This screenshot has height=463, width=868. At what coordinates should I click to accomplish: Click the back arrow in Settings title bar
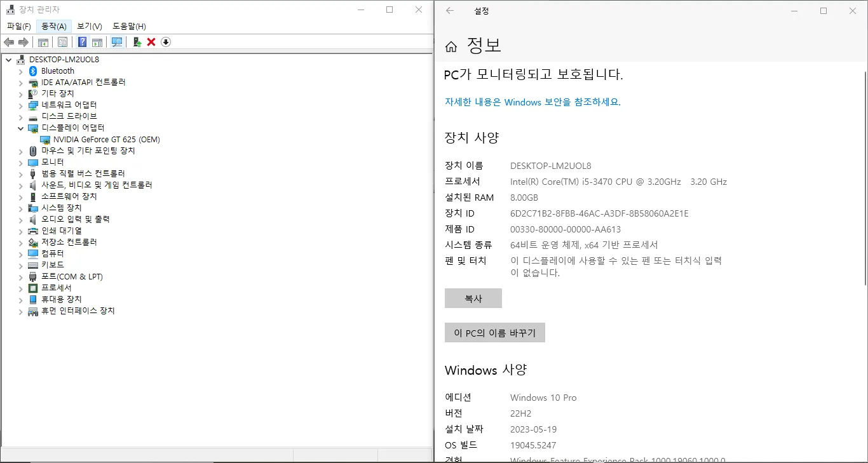click(450, 11)
